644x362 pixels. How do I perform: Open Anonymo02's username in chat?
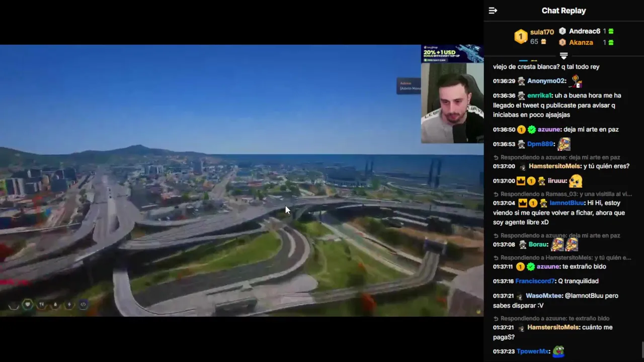(x=547, y=81)
